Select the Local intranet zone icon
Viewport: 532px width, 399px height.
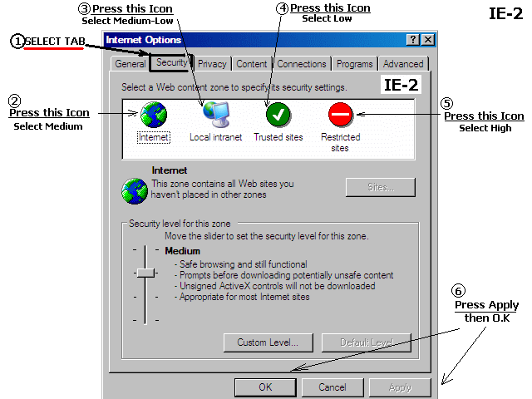pyautogui.click(x=216, y=115)
